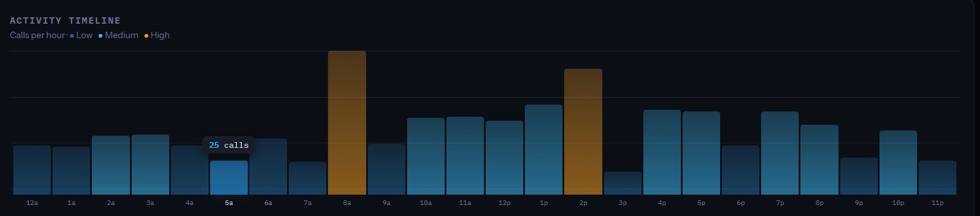
Task: Select the 10a hour bar
Action: tap(426, 156)
